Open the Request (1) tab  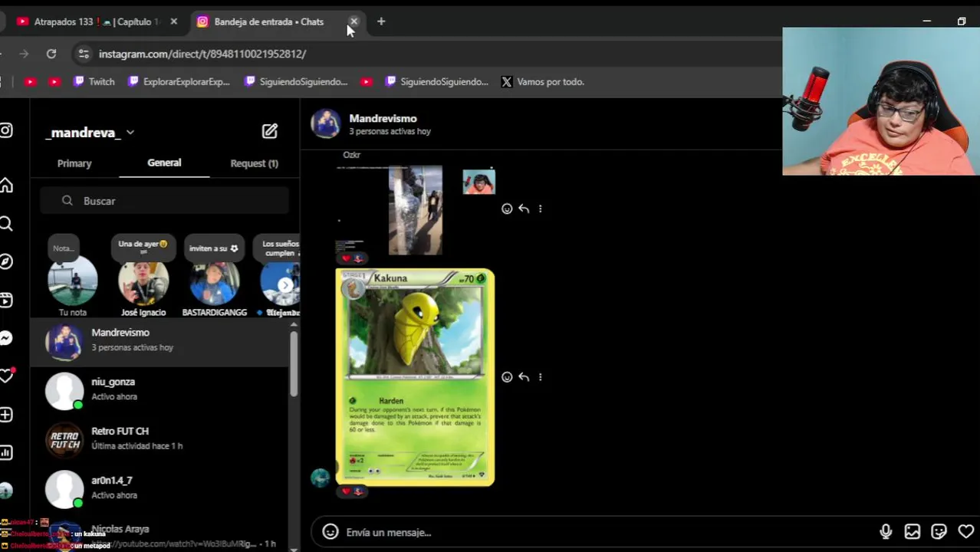click(254, 163)
